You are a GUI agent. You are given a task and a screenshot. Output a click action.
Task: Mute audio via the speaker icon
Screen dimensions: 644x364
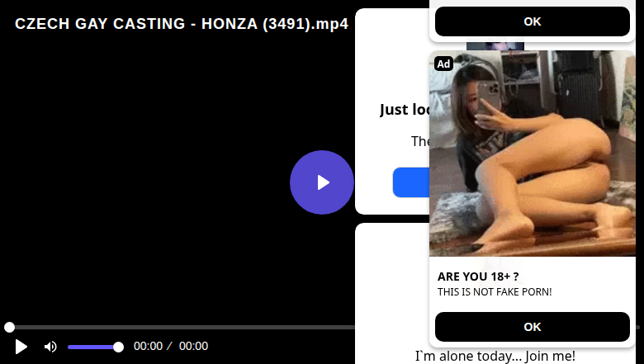point(50,347)
